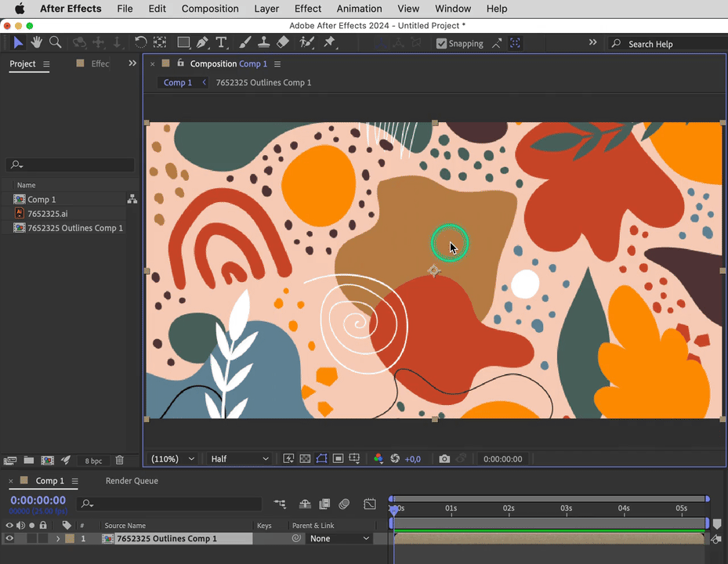Hide the 7652325 Outlines Comp 1 layer
728x564 pixels.
[9, 539]
